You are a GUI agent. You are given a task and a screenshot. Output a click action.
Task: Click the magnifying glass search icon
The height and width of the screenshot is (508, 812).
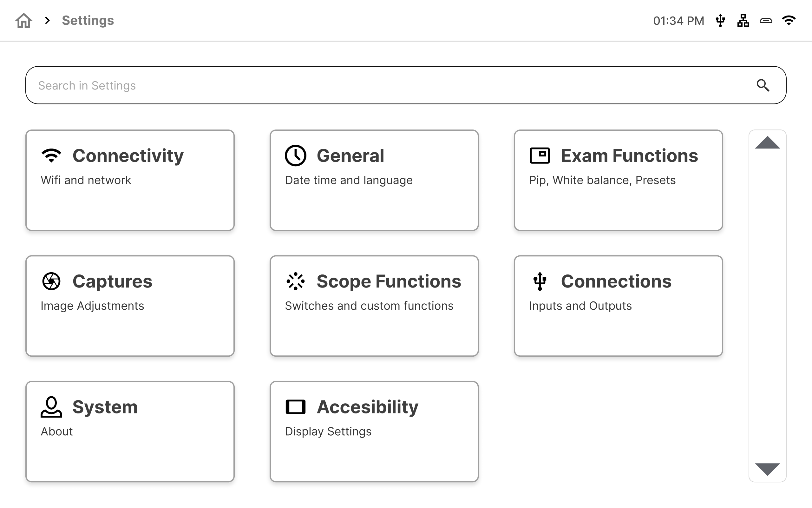click(x=763, y=85)
